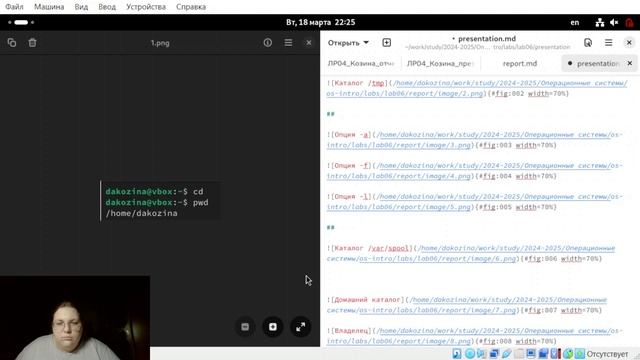The image size is (640, 360).
Task: Click the keyboard capture icon beside Отсутствует
Action: (580, 354)
